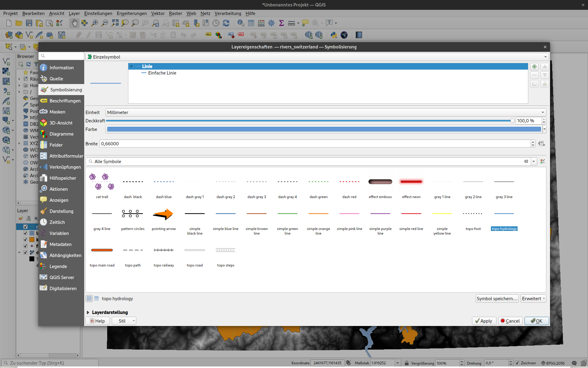Screen dimensions: 588x368
Task: Click the Python console toolbar icon
Action: (334, 35)
